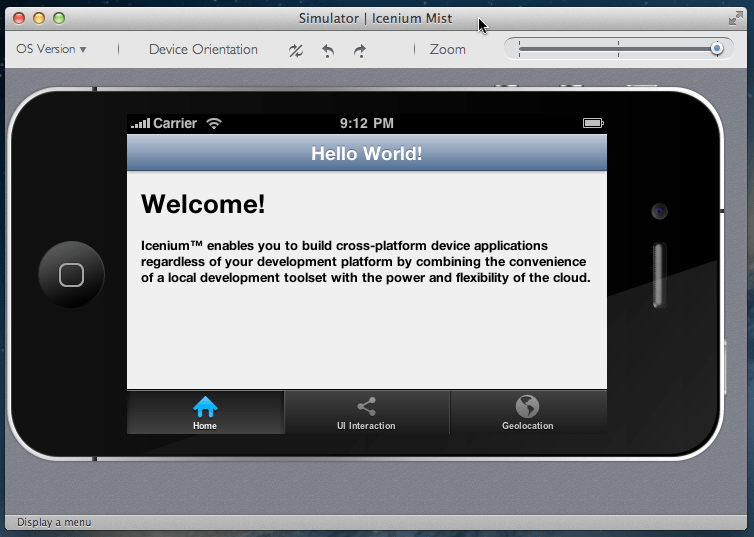Viewport: 754px width, 537px height.
Task: Click the Carrier signal text
Action: tap(175, 124)
